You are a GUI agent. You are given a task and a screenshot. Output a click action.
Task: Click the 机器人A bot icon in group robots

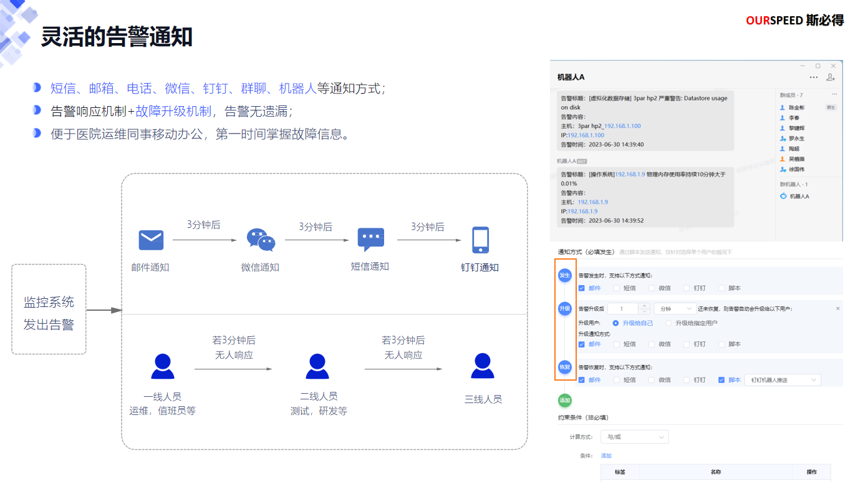[783, 196]
